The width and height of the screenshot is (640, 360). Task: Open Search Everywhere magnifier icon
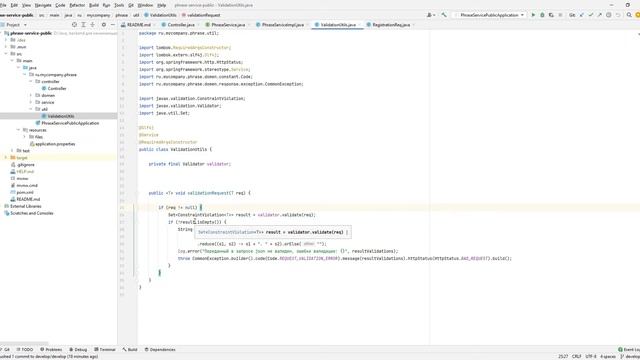(x=629, y=15)
